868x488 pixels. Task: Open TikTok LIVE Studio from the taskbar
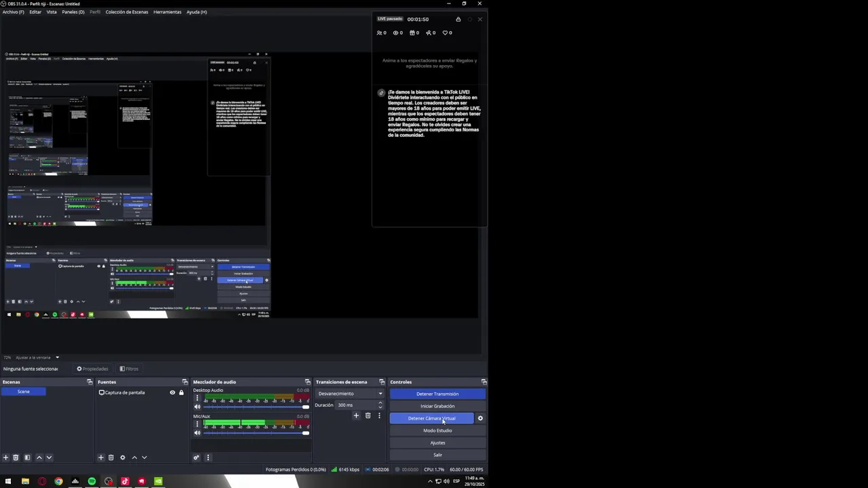(125, 481)
